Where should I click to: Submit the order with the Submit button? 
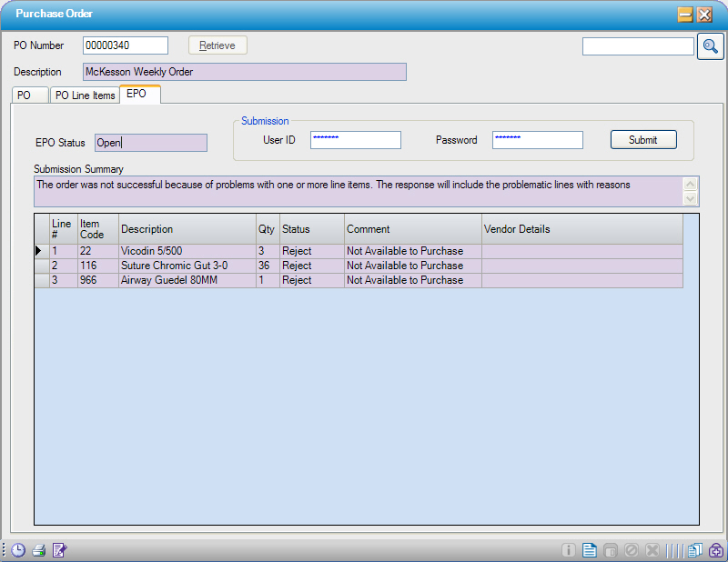643,139
